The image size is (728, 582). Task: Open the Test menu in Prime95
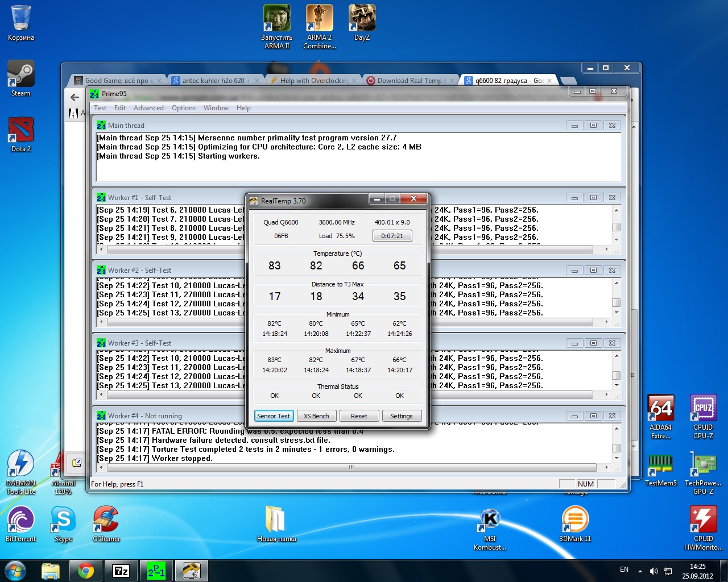[100, 108]
